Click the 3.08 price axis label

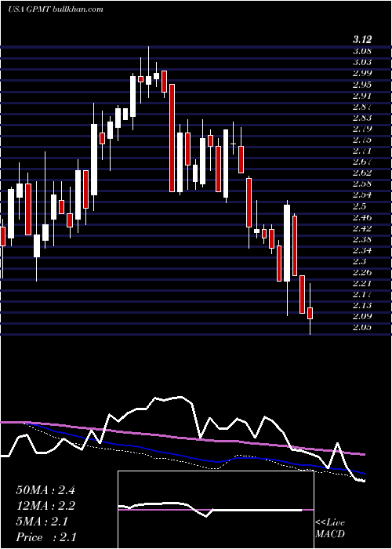click(362, 52)
